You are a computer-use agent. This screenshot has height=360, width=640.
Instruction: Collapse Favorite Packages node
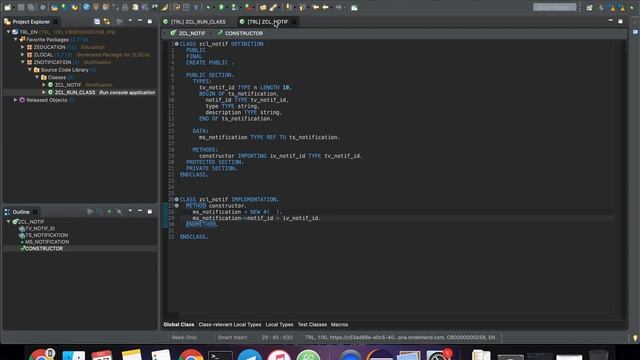(16, 40)
